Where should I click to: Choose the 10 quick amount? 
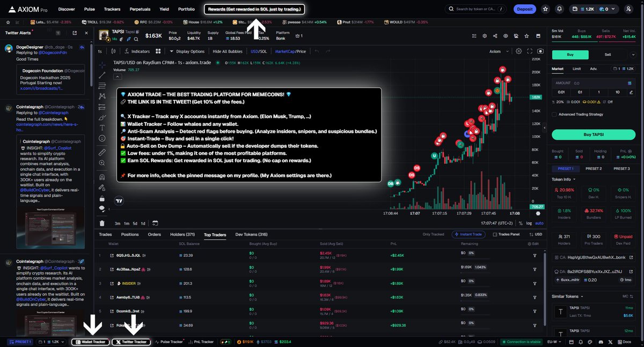click(x=618, y=92)
